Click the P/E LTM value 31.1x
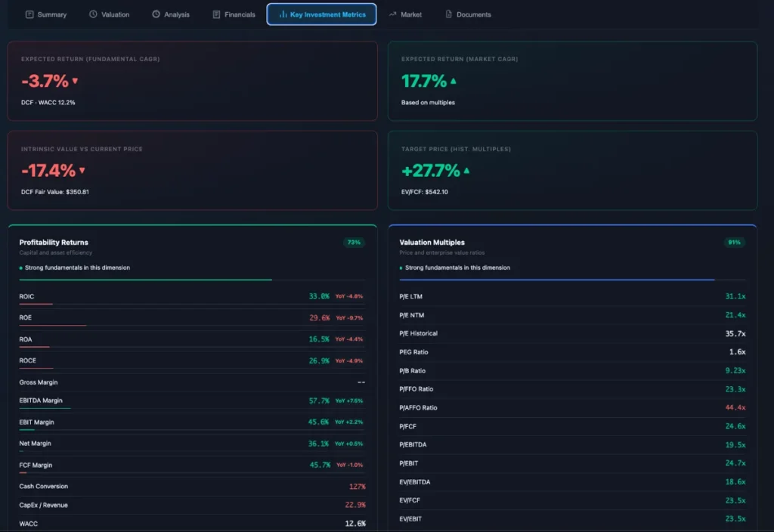 735,296
